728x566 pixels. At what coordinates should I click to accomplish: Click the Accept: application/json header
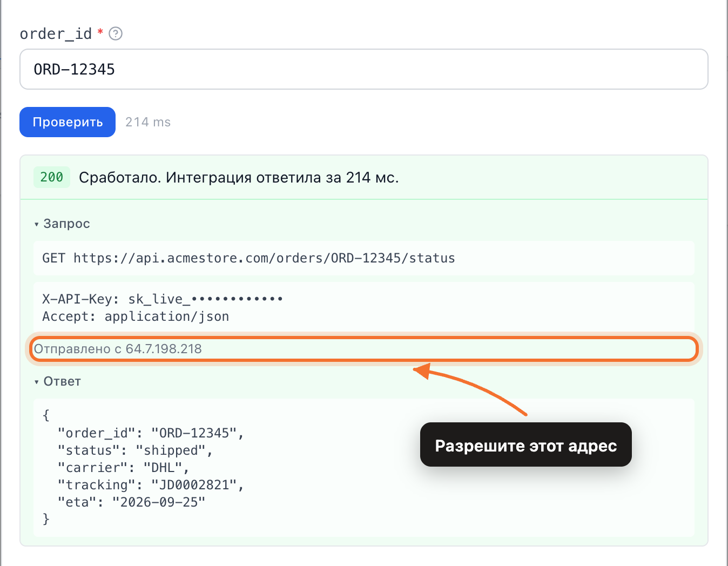(136, 316)
